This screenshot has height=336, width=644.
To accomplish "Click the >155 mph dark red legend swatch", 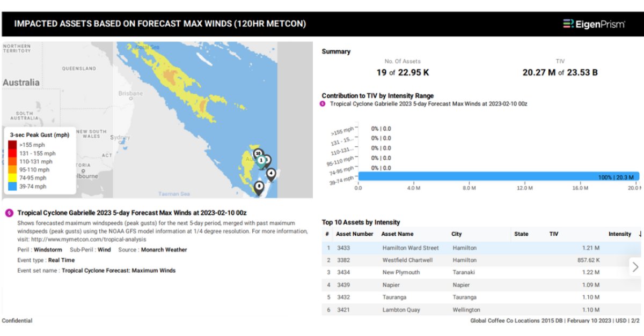I will (x=12, y=145).
